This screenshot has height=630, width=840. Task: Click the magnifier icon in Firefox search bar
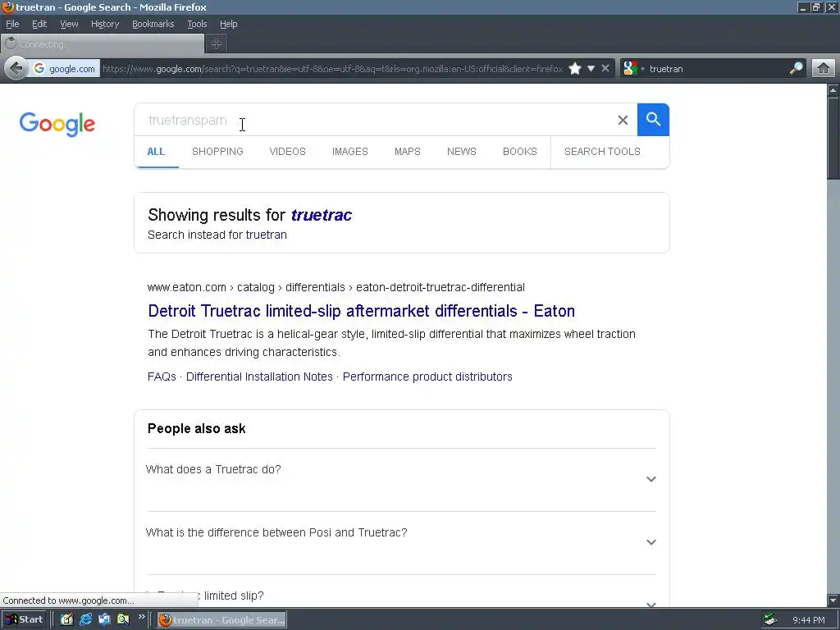point(796,69)
